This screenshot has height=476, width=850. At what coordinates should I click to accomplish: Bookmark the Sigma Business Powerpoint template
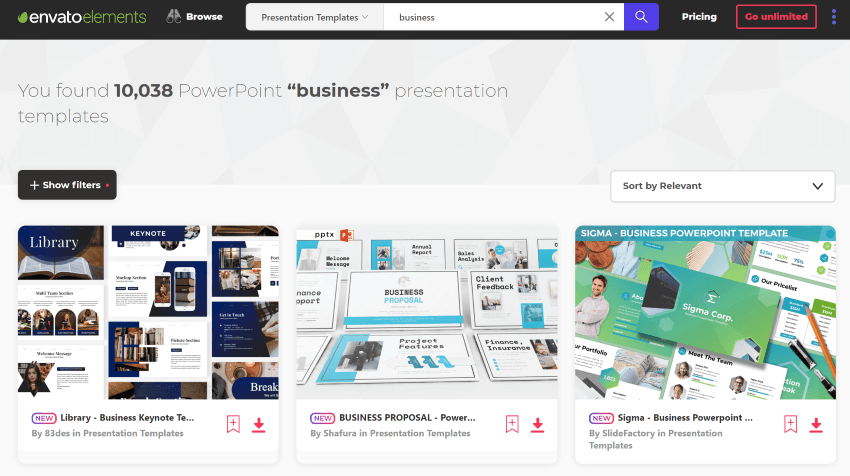[x=790, y=424]
